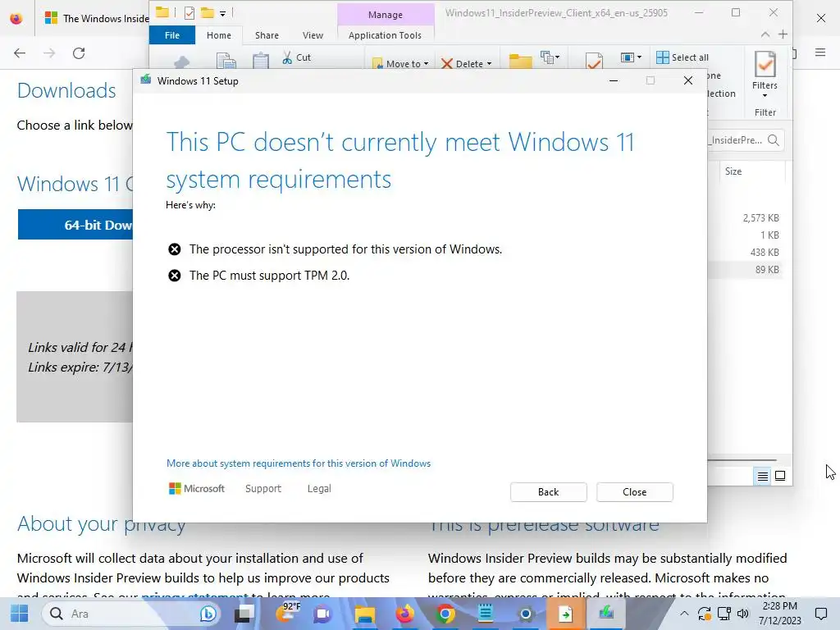Click Pin to Quick access icon
Viewport: 840px width, 630px height.
(x=182, y=62)
